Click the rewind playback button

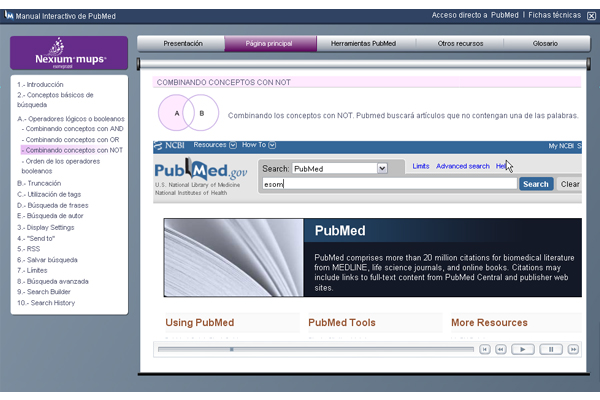coord(501,349)
